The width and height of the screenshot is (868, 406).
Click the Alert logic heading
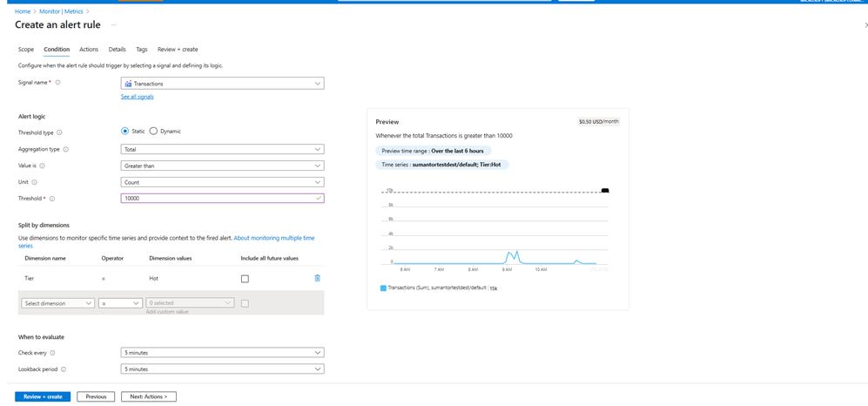click(32, 117)
